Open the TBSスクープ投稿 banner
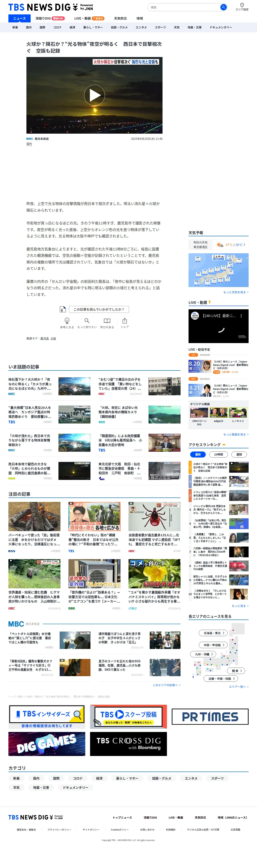This screenshot has width=257, height=868. pos(128,717)
